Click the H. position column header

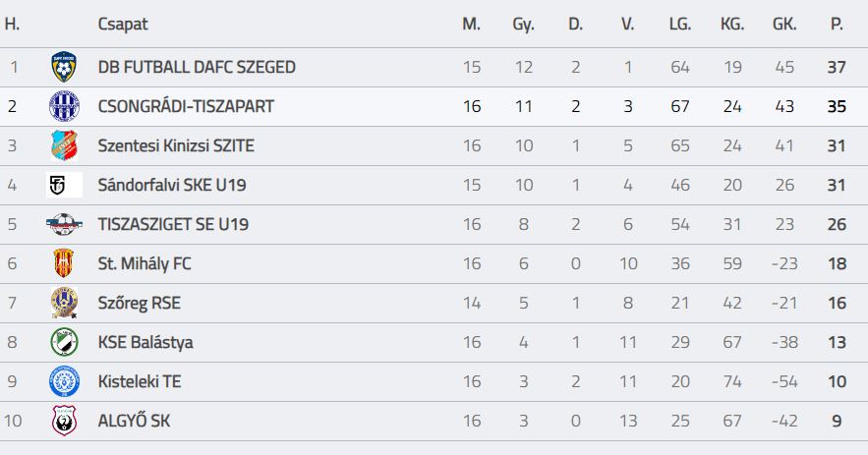[x=13, y=24]
